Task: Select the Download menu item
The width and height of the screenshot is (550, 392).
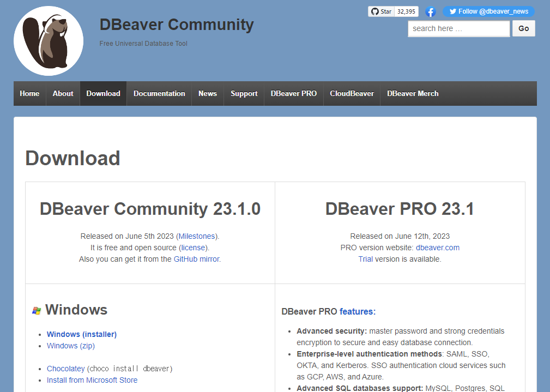Action: [x=103, y=93]
